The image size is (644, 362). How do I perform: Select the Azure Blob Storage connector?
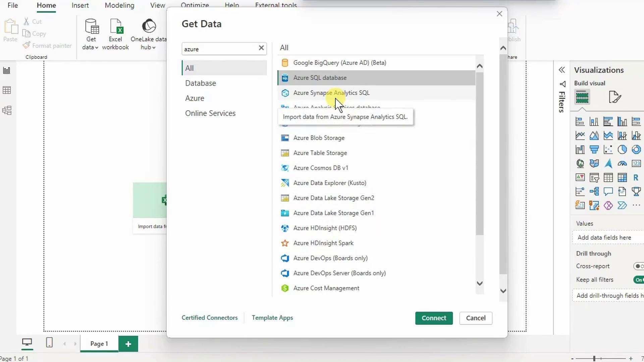(319, 138)
